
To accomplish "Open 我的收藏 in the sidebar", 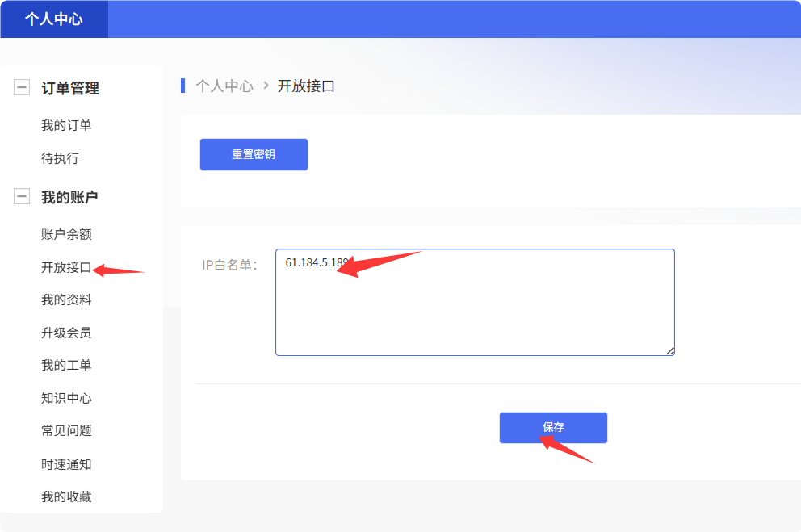I will (66, 496).
